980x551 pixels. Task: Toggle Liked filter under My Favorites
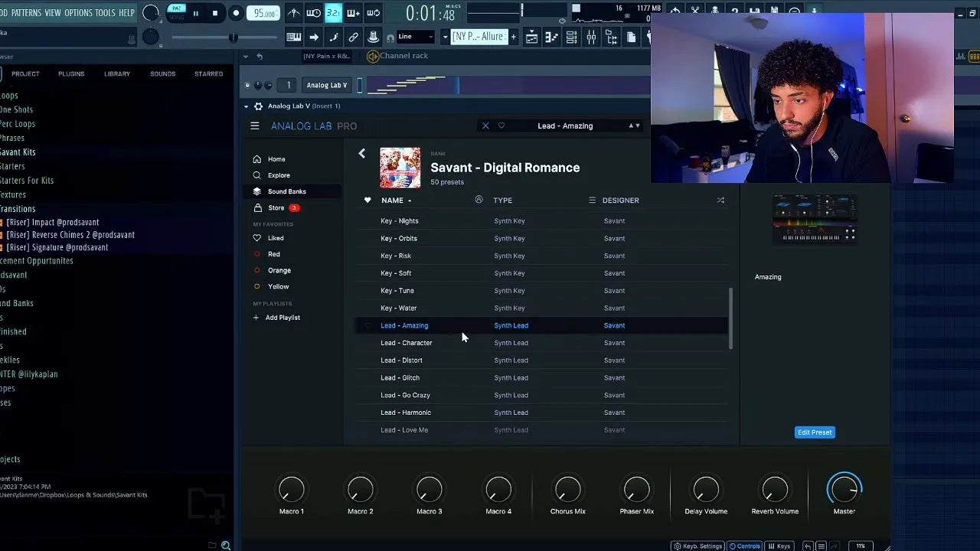point(273,237)
